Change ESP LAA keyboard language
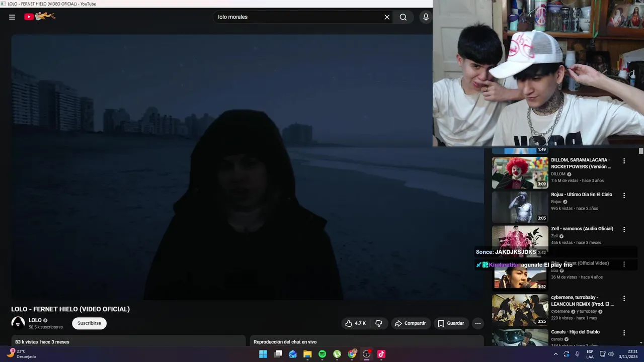 pos(590,354)
